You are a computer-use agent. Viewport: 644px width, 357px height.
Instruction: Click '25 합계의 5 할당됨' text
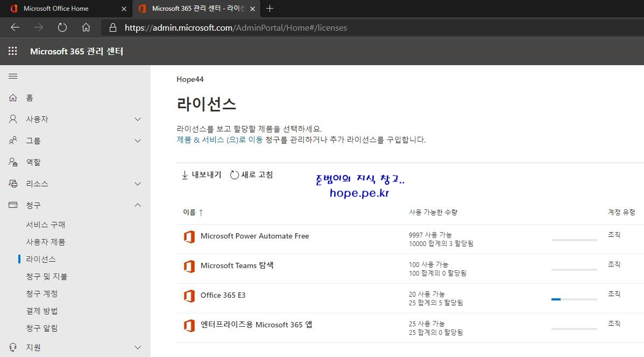click(x=436, y=303)
